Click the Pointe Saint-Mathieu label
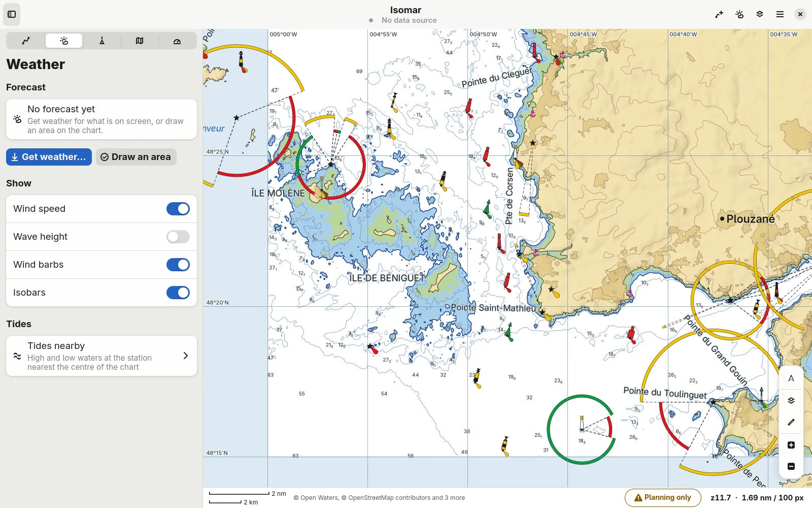 [x=493, y=308]
